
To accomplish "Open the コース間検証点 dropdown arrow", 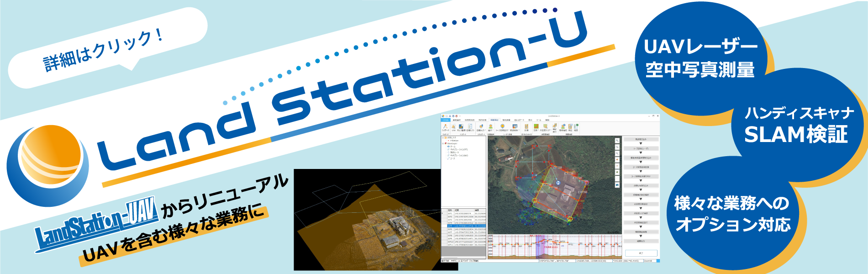I will pos(509,130).
